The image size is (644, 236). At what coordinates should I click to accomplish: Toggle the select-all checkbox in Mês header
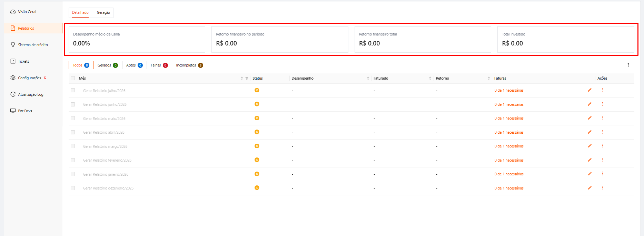pyautogui.click(x=73, y=78)
